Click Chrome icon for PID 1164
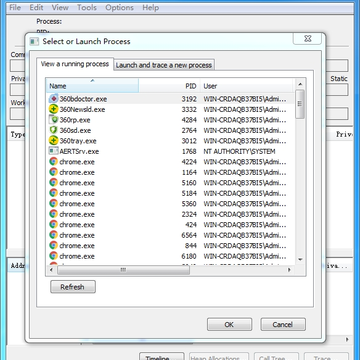The height and width of the screenshot is (360, 360). click(53, 172)
